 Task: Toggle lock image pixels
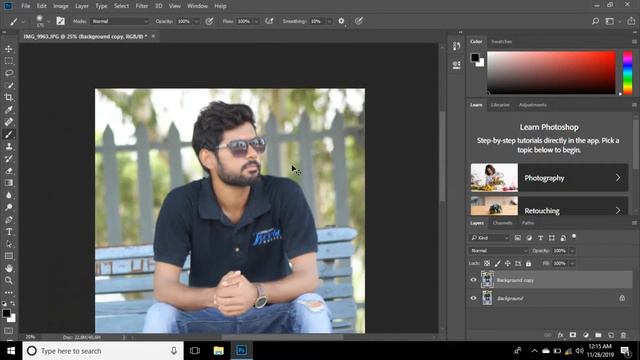click(497, 264)
